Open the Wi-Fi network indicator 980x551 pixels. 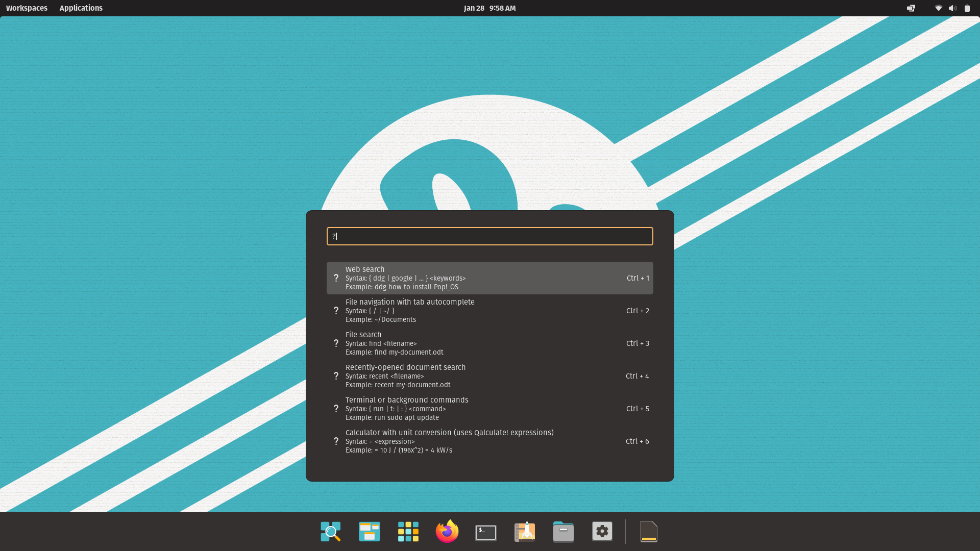pyautogui.click(x=938, y=8)
